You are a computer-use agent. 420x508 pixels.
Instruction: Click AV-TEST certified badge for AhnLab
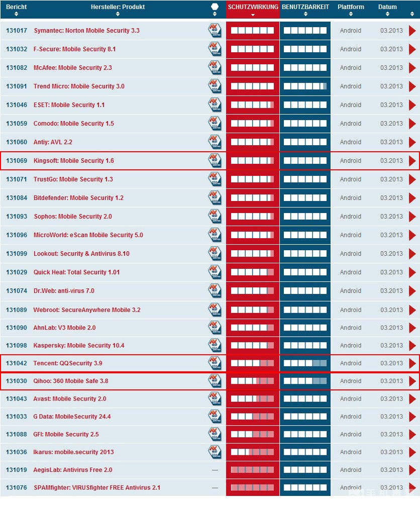(215, 328)
